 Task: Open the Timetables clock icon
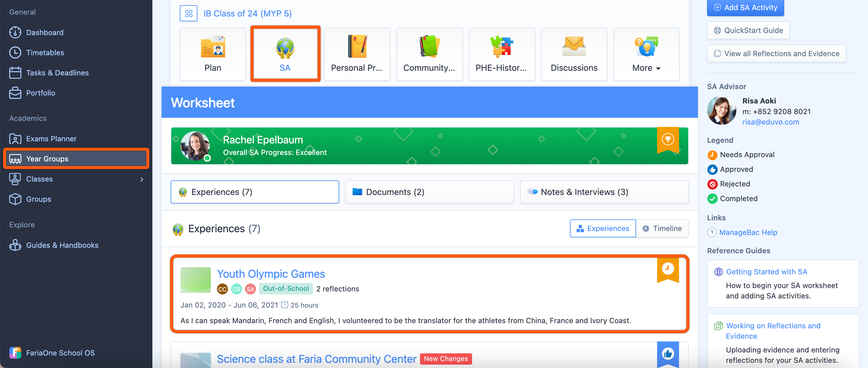tap(15, 52)
